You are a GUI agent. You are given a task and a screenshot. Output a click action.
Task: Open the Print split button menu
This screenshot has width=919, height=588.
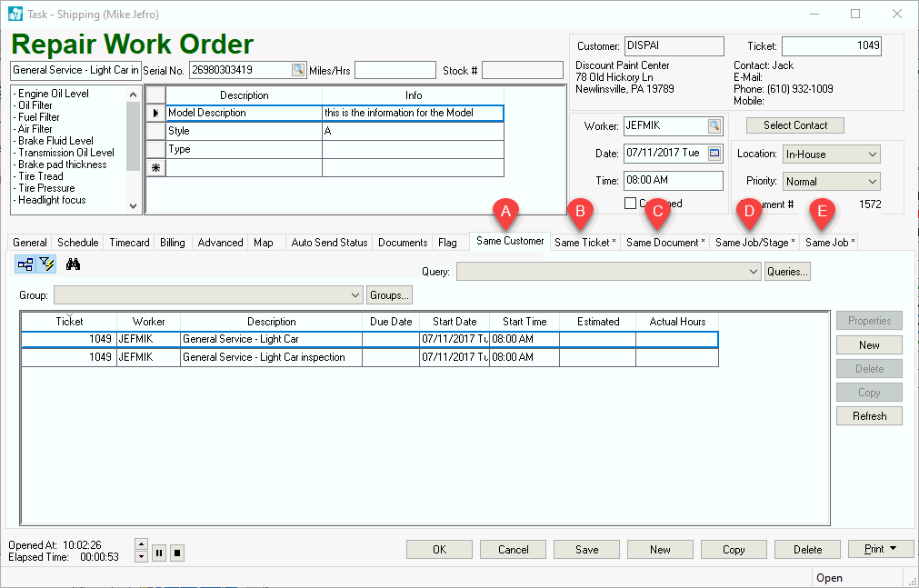[x=881, y=549]
